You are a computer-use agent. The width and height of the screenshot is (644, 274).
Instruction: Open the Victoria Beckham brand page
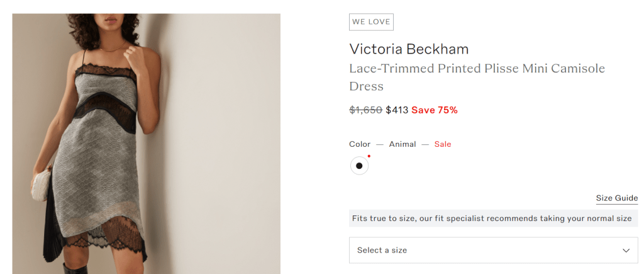click(409, 49)
